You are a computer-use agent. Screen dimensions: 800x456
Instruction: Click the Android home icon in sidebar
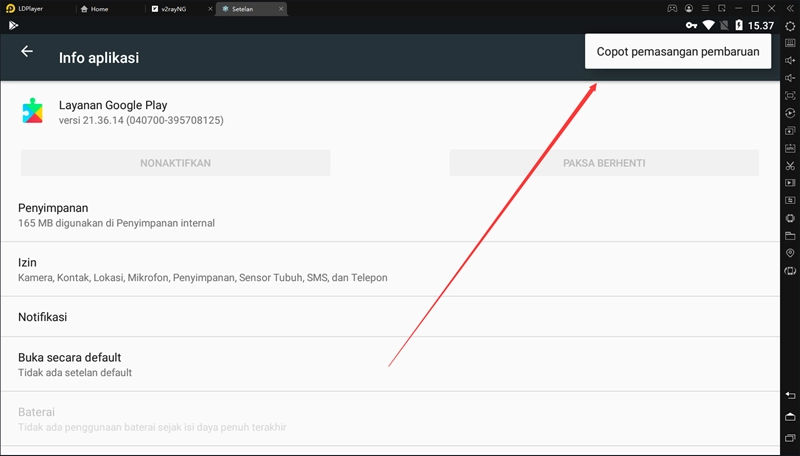pyautogui.click(x=790, y=417)
